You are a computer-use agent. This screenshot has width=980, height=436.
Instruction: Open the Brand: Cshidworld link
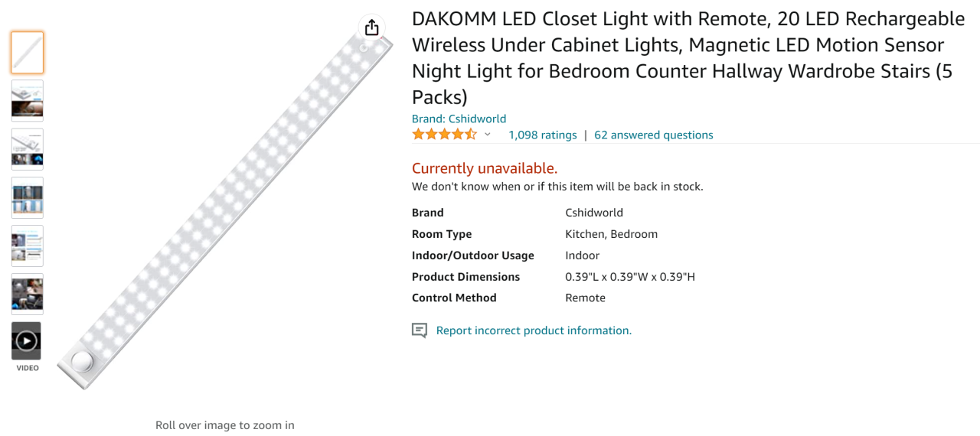point(459,119)
